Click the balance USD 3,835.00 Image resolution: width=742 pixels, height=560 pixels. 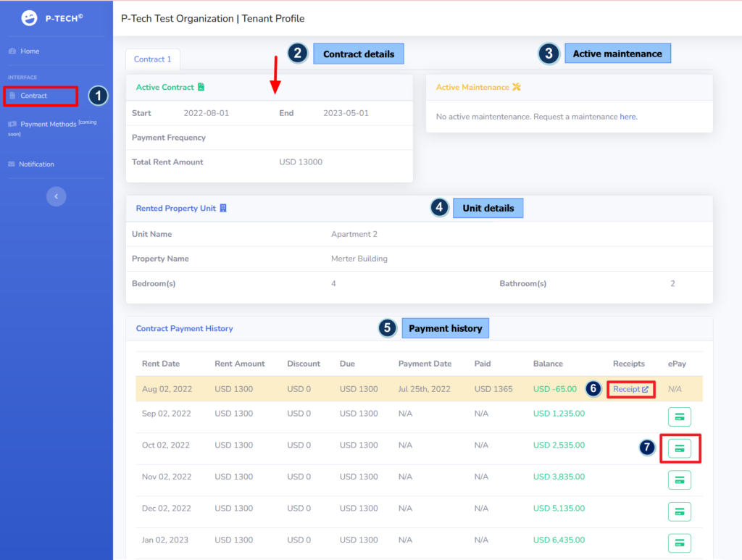click(x=559, y=477)
